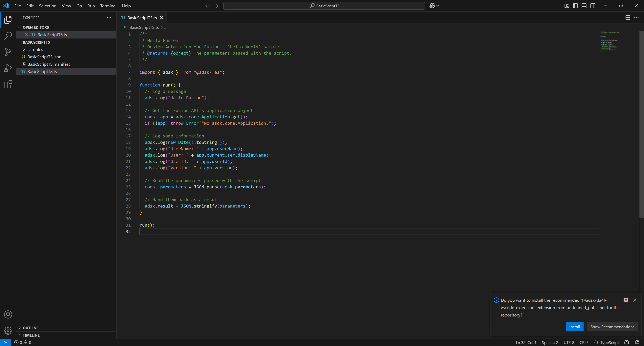Toggle the Secondary Side Bar visibility
The height and width of the screenshot is (346, 644).
coord(593,6)
